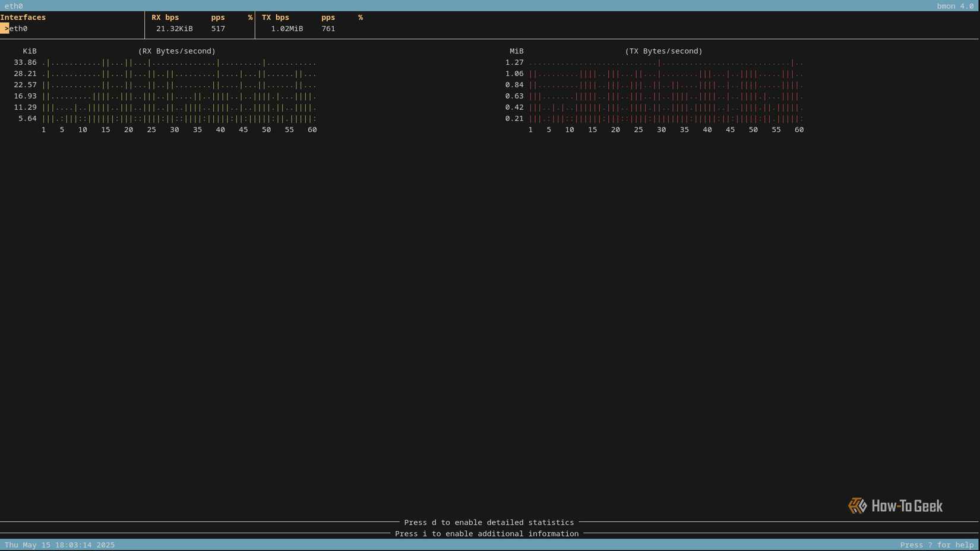Click the 21.32KiB RX rate value

tap(174, 28)
